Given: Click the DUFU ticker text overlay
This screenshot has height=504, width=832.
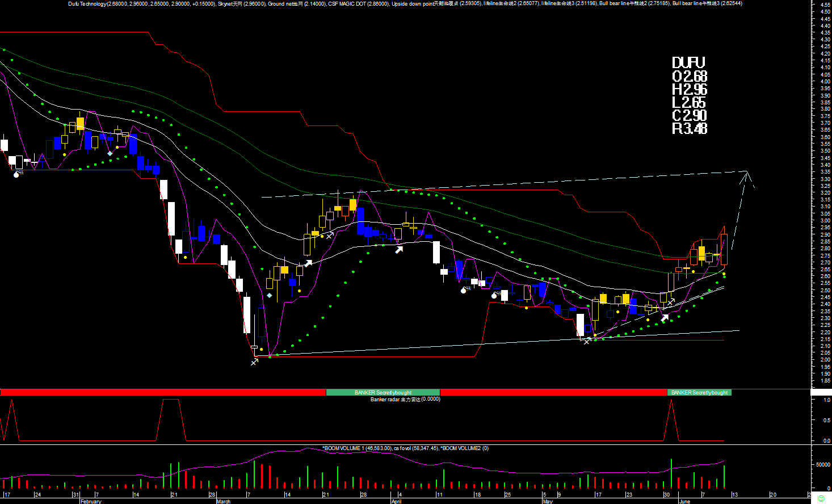Looking at the screenshot, I should [x=688, y=62].
